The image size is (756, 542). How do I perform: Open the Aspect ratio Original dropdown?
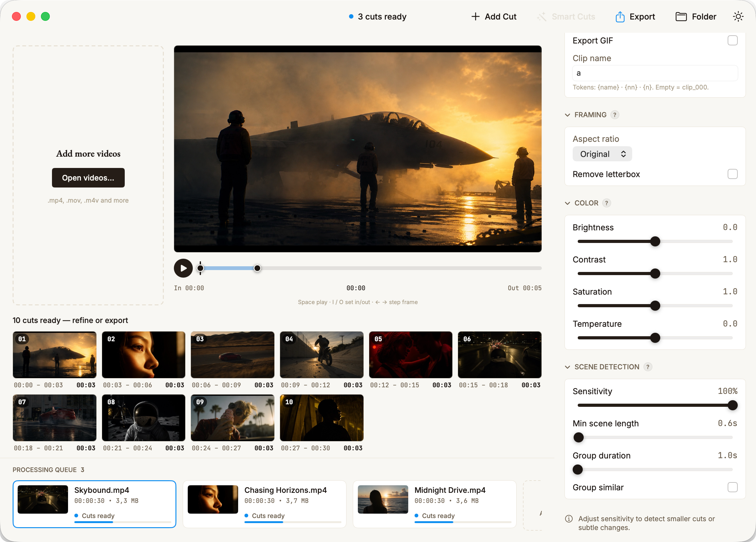[x=602, y=154]
